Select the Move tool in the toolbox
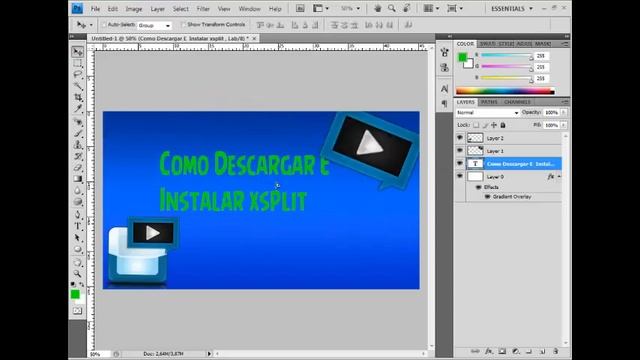Viewport: 640px width, 360px height. tap(78, 51)
